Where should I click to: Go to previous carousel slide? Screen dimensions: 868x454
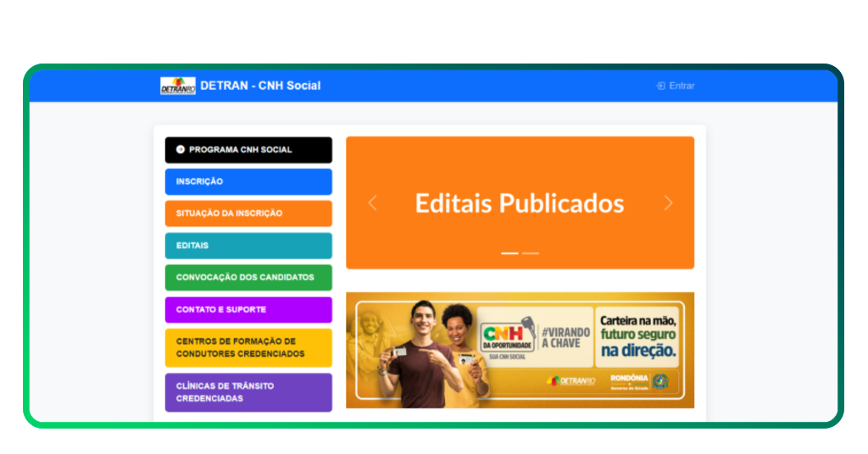373,203
